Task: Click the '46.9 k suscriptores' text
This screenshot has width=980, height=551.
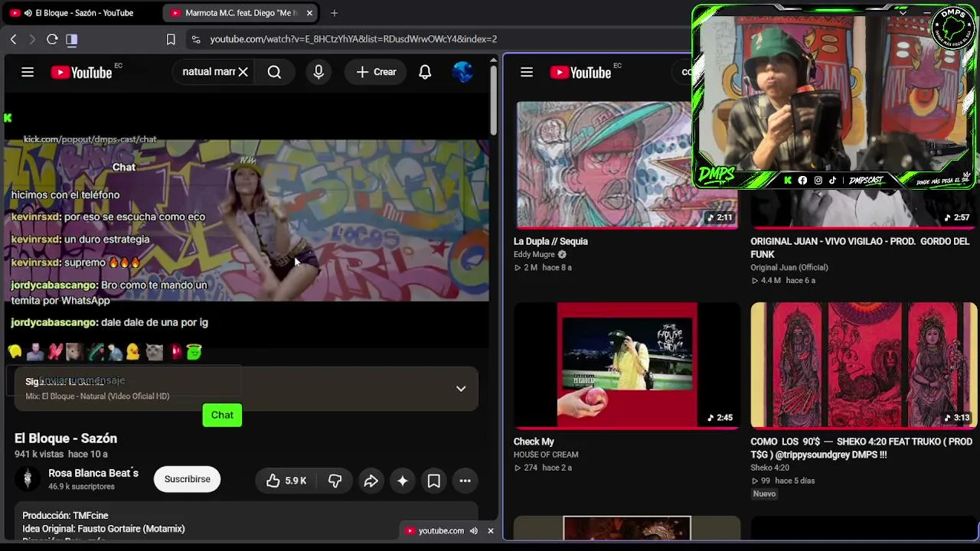Action: [x=81, y=487]
